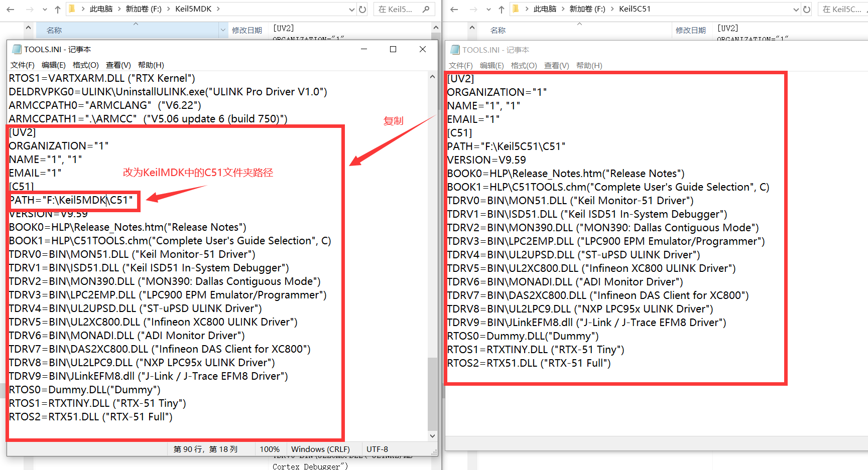Click the VERSION=V9.59 line in right Notepad
This screenshot has height=470, width=868.
point(486,160)
